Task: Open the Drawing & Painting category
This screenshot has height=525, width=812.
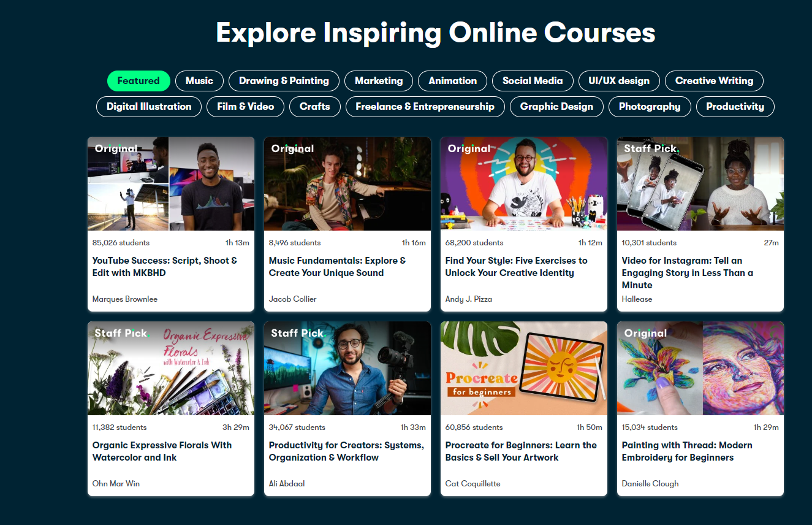Action: pyautogui.click(x=284, y=81)
